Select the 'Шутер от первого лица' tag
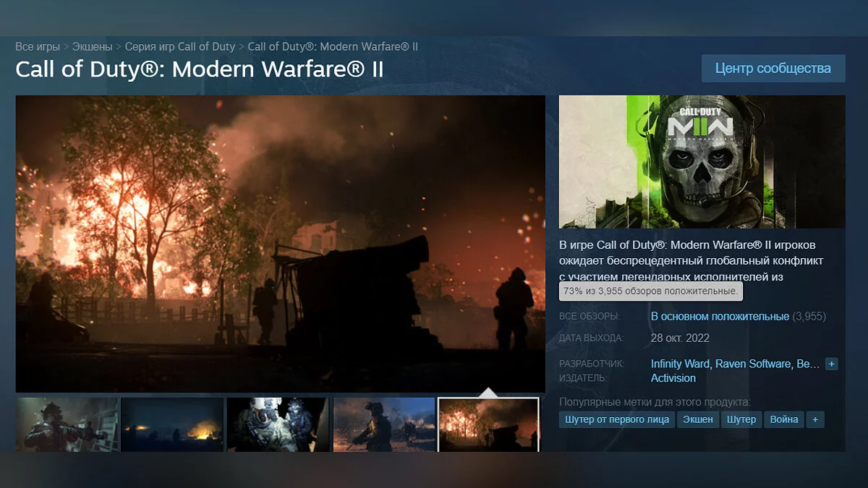868x488 pixels. click(617, 419)
